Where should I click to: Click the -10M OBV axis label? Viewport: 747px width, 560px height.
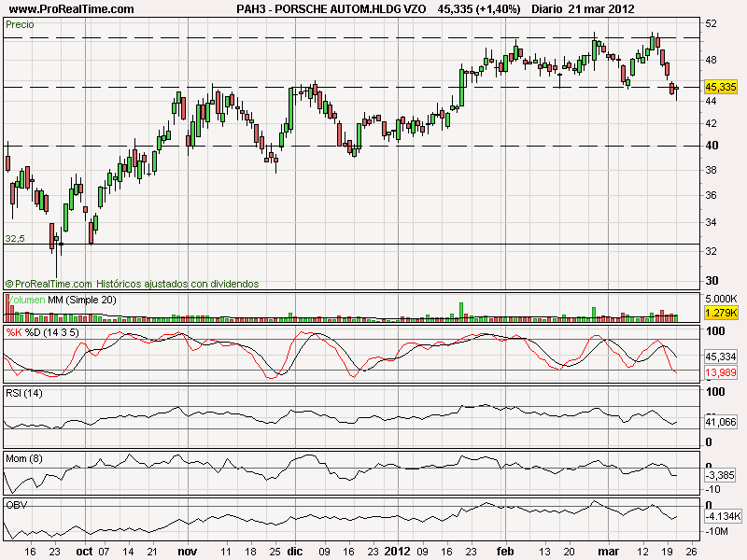[x=716, y=531]
